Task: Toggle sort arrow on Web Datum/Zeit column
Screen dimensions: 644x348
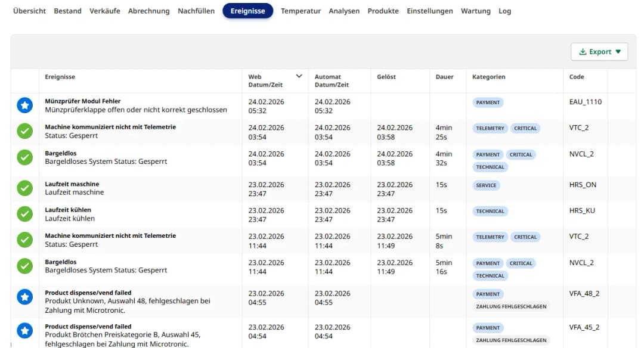Action: tap(299, 76)
